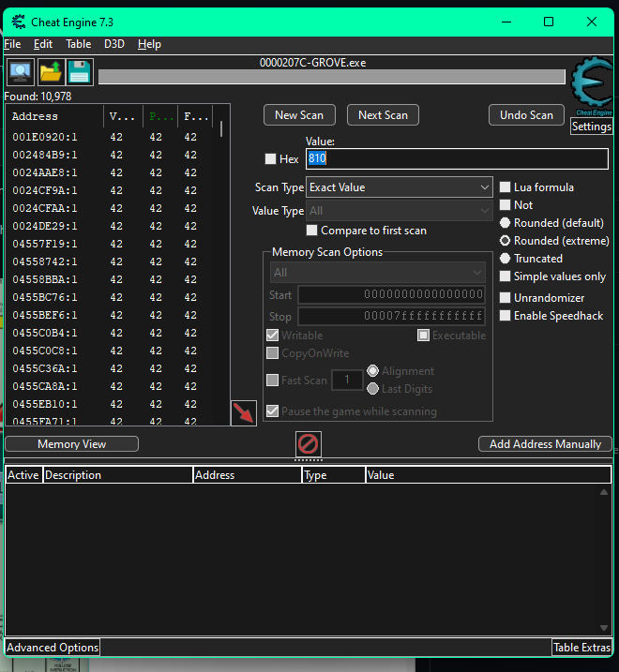The image size is (619, 672).
Task: Click Add Address Manually button
Action: pyautogui.click(x=545, y=444)
